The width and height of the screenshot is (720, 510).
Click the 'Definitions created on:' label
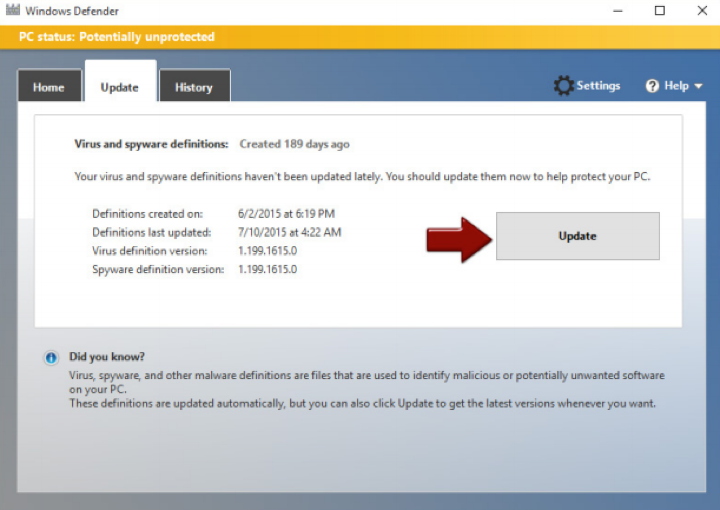click(x=147, y=214)
